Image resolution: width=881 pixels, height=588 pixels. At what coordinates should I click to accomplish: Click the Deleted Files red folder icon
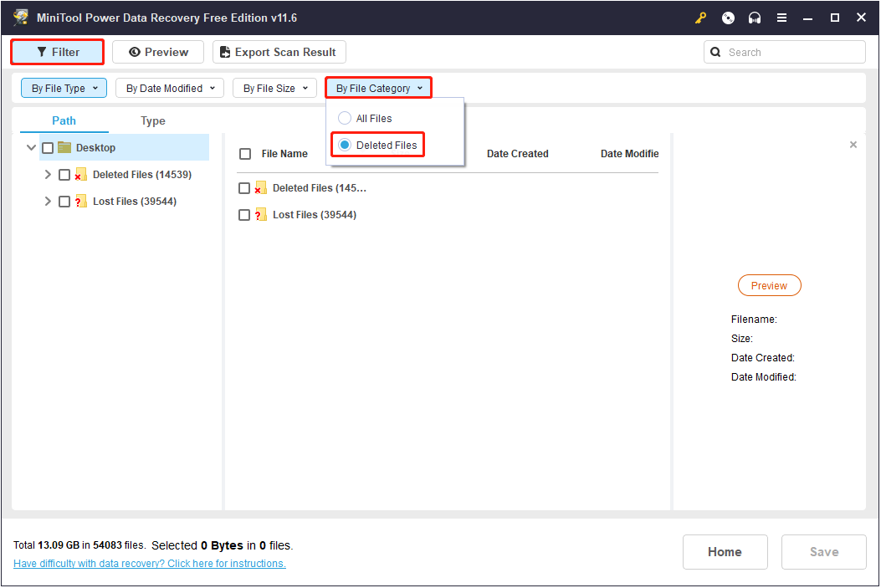(x=81, y=174)
